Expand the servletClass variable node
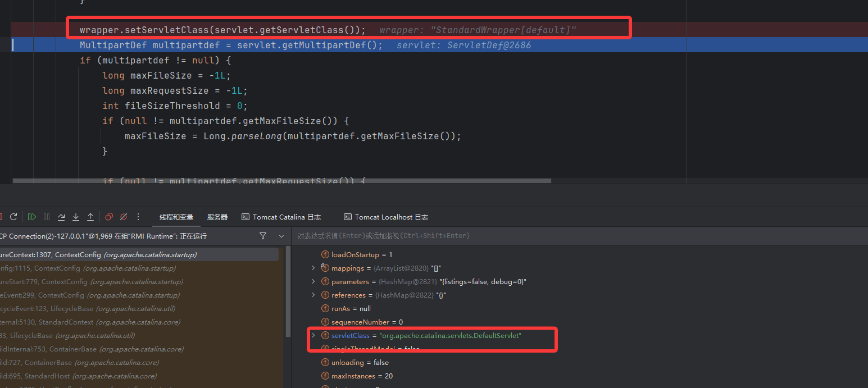 pos(313,335)
